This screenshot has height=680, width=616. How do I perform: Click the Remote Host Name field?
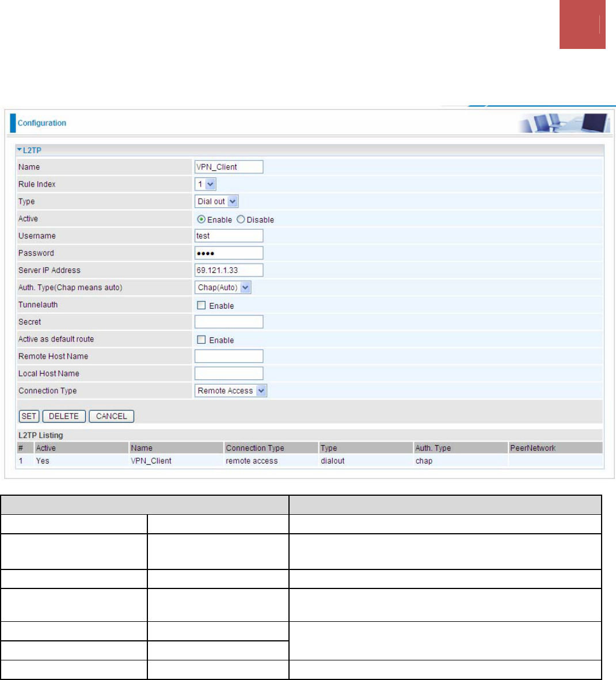(x=229, y=356)
